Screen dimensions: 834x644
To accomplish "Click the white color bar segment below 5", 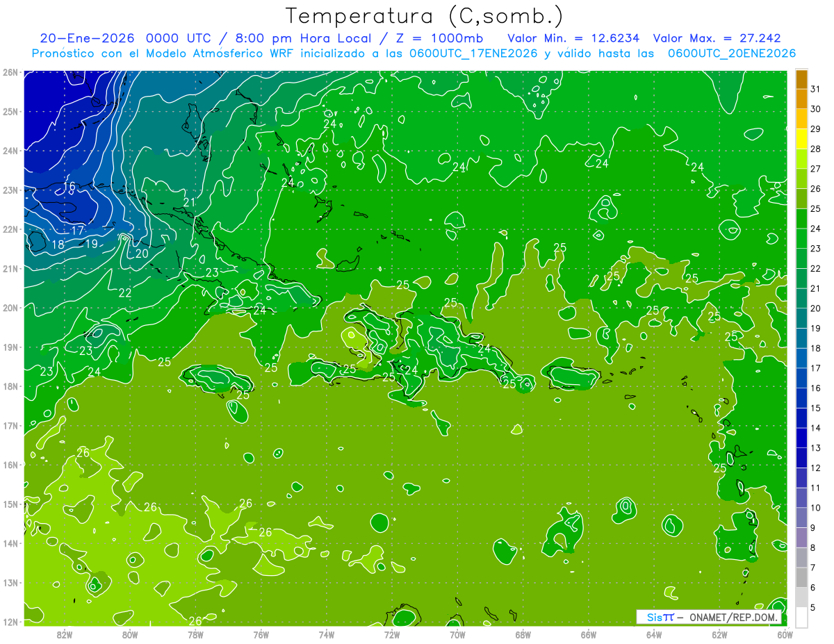I will 801,617.
